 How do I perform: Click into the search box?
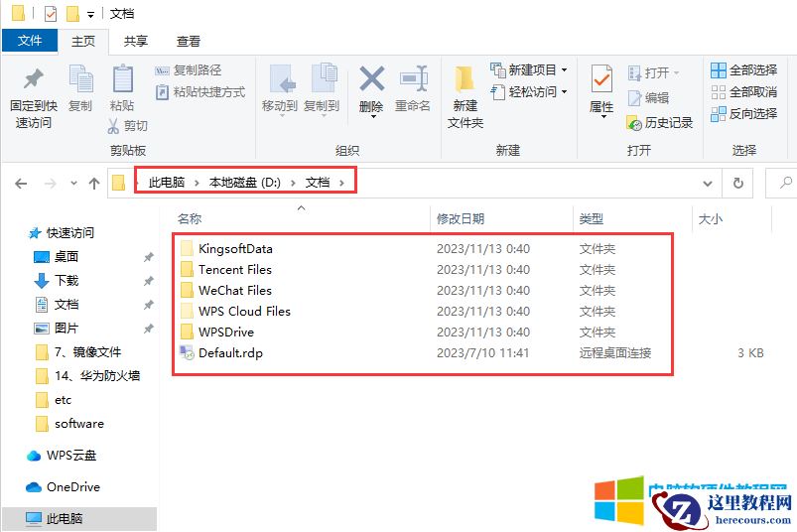[x=782, y=184]
